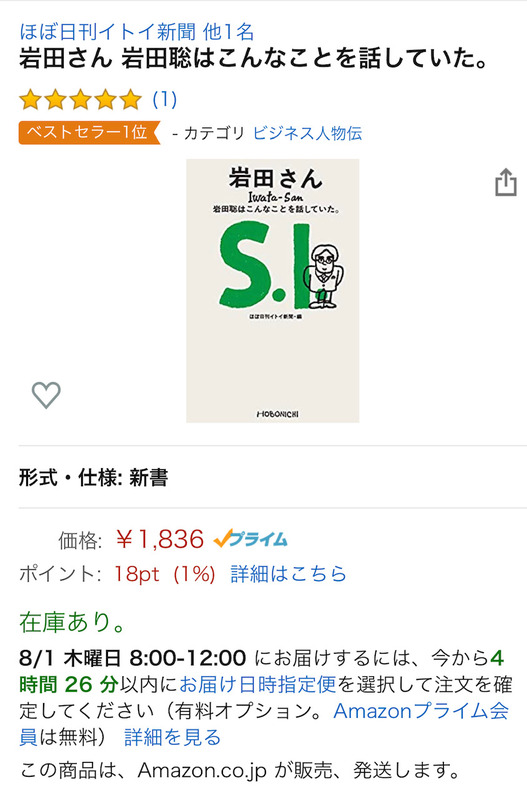
Task: Open お届け日時指定便 delivery option link
Action: coord(258,684)
